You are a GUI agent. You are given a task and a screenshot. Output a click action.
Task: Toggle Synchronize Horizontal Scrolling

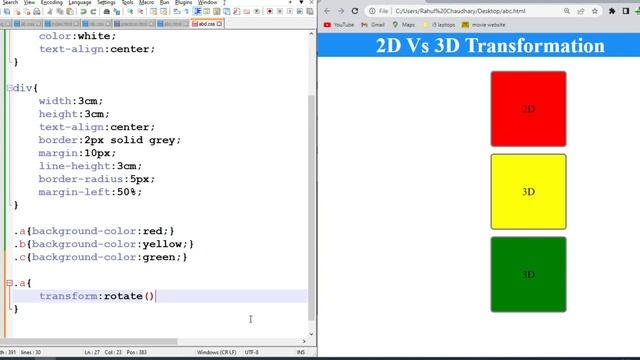tap(163, 11)
